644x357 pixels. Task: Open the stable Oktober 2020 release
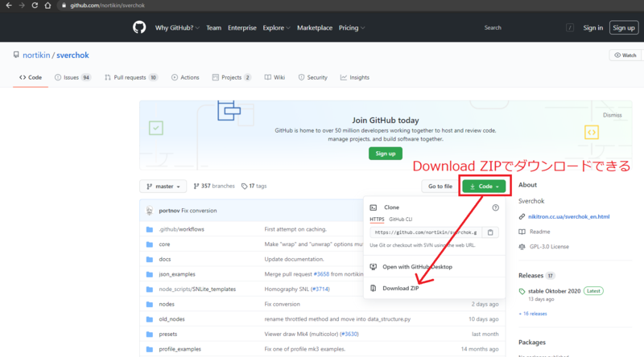(554, 291)
